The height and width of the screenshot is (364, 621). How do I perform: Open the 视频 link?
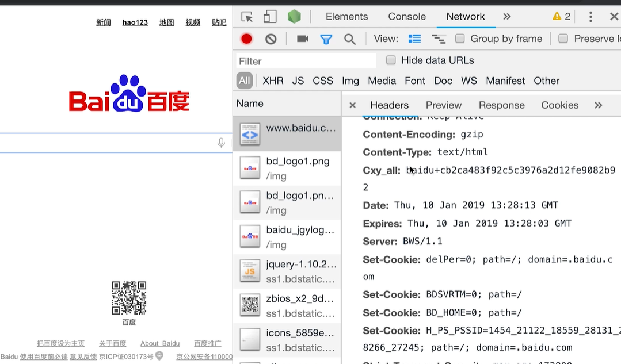pyautogui.click(x=193, y=22)
